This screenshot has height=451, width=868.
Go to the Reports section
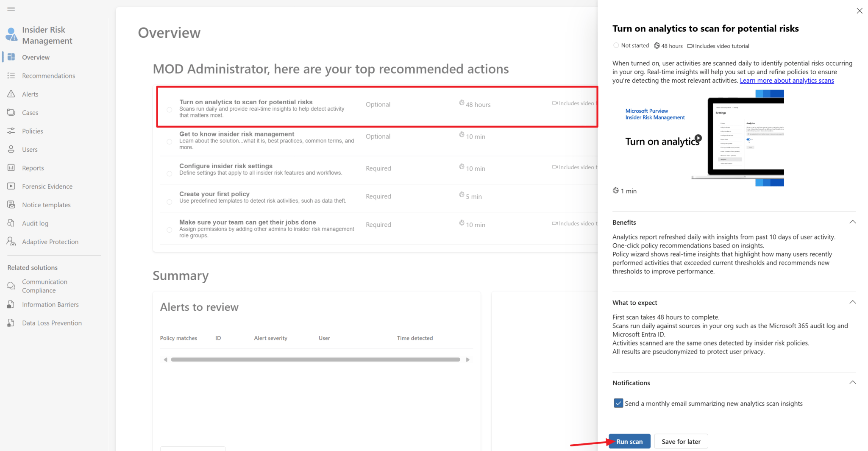(32, 167)
